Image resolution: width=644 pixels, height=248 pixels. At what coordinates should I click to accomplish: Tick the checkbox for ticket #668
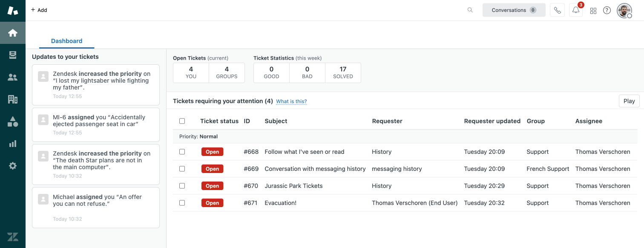pos(182,152)
